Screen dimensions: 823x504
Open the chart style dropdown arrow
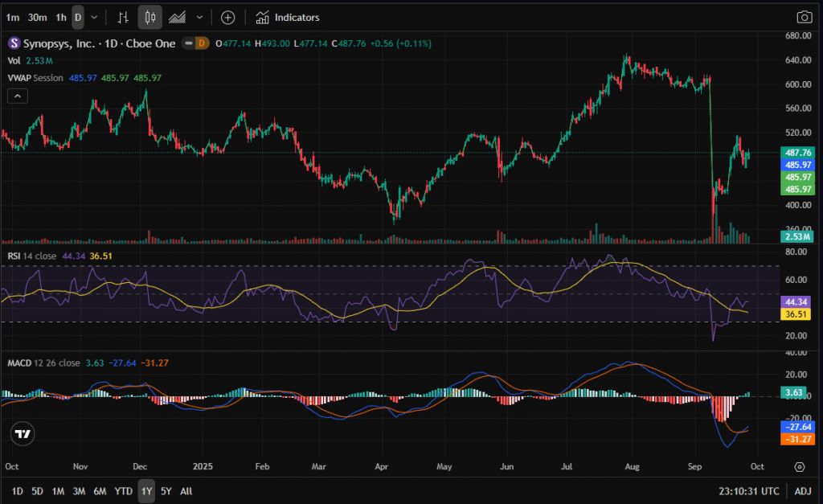(x=199, y=17)
